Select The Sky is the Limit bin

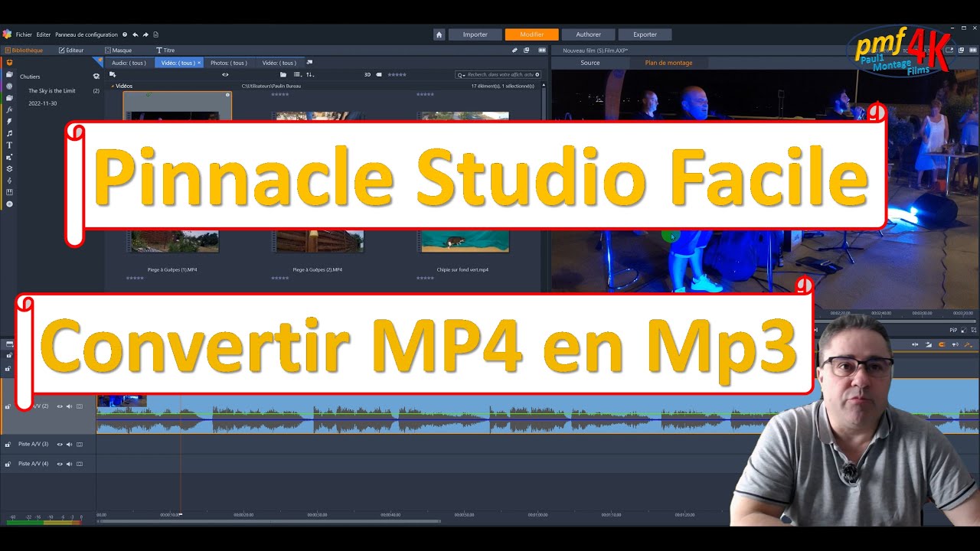[x=52, y=91]
